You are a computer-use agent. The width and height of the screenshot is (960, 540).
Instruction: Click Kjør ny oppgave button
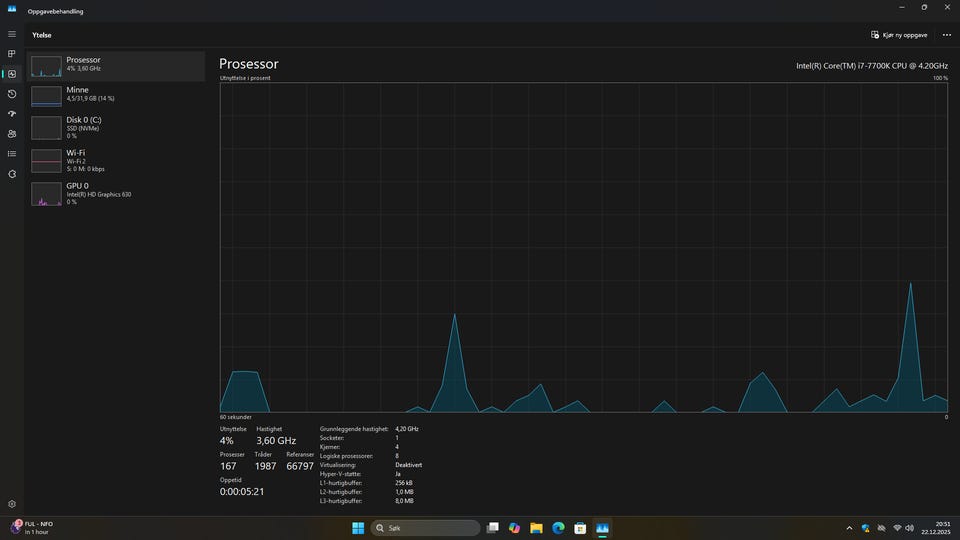click(900, 35)
